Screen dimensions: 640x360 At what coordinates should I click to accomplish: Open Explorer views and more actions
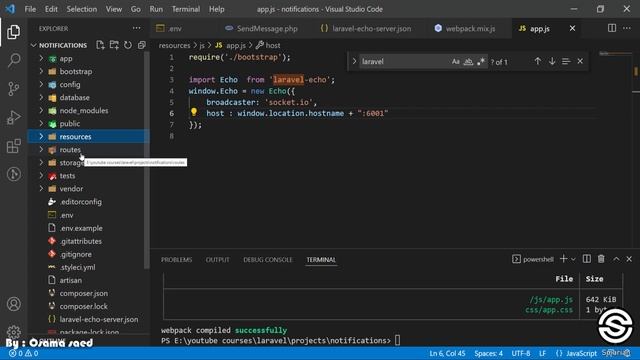(x=136, y=28)
